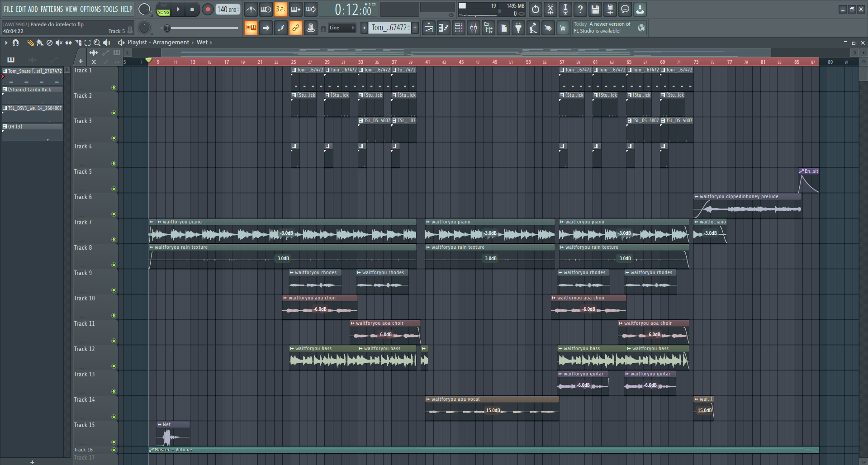This screenshot has width=868, height=465.
Task: Click the Undo history circular arrow icon
Action: 536,9
